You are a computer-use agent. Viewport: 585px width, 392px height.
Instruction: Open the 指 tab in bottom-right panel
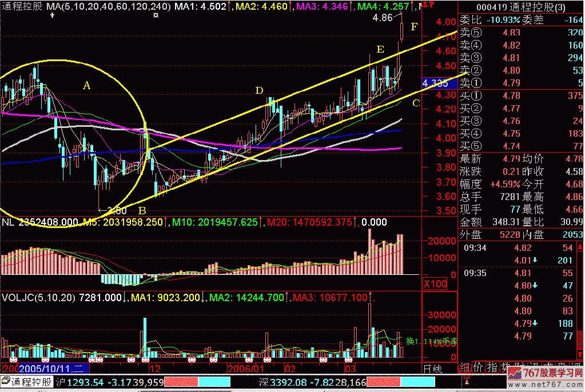(x=491, y=368)
